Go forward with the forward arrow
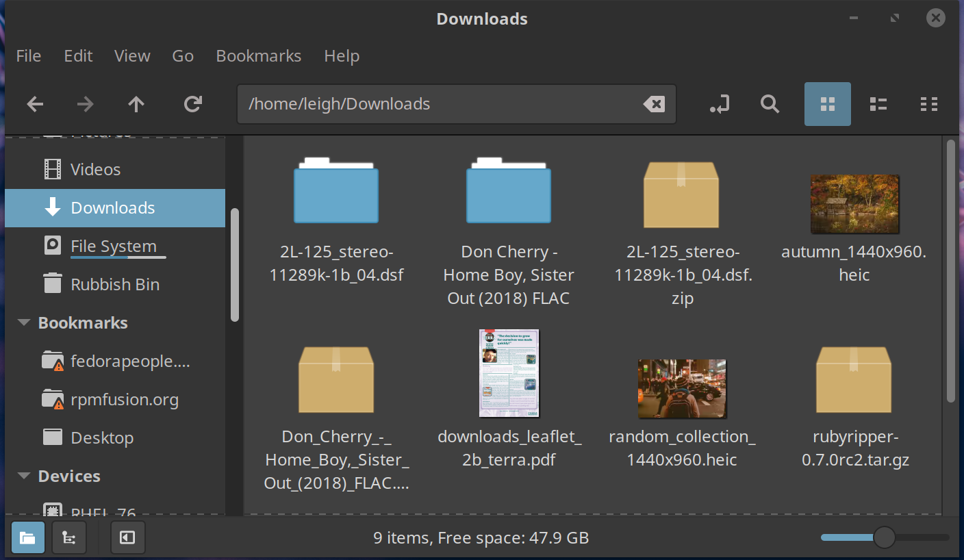Image resolution: width=964 pixels, height=560 pixels. coord(86,104)
